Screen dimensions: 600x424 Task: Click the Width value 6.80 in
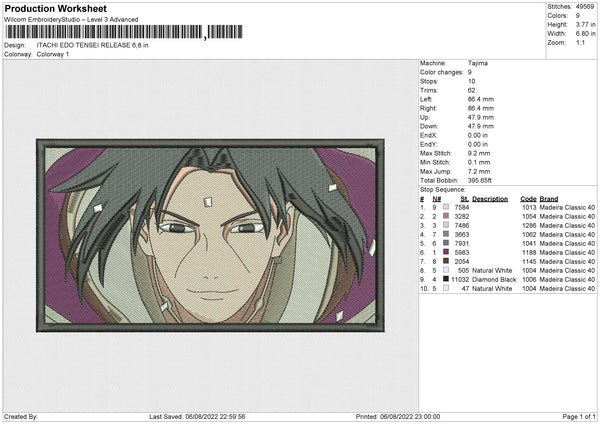(x=585, y=34)
